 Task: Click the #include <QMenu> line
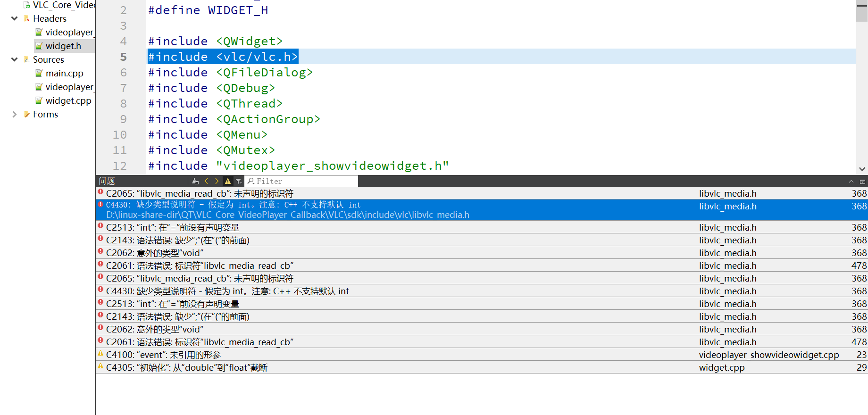coord(208,134)
